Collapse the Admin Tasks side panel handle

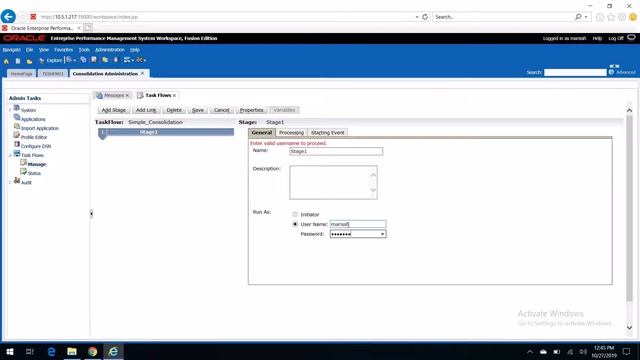pyautogui.click(x=91, y=213)
